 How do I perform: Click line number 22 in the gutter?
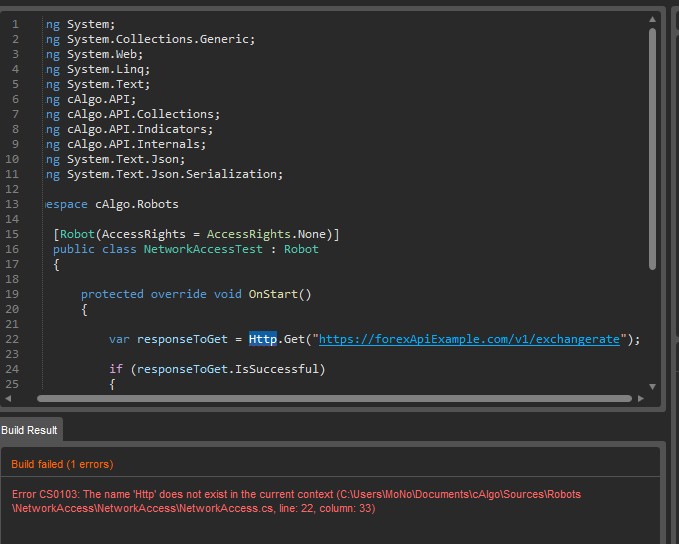12,339
